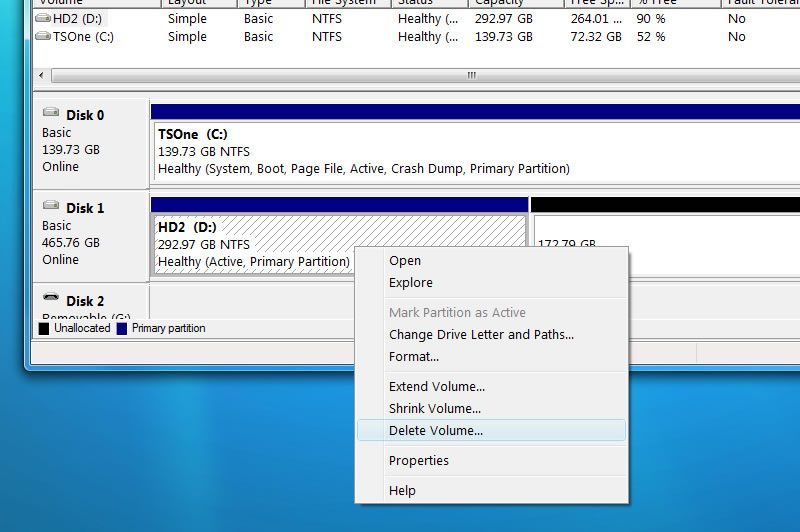
Task: Pick Format... in the context menu
Action: point(414,357)
